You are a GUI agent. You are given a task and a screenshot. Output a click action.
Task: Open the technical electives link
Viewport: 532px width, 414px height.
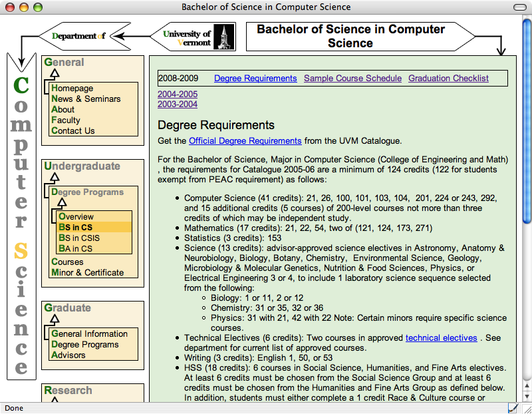click(442, 338)
